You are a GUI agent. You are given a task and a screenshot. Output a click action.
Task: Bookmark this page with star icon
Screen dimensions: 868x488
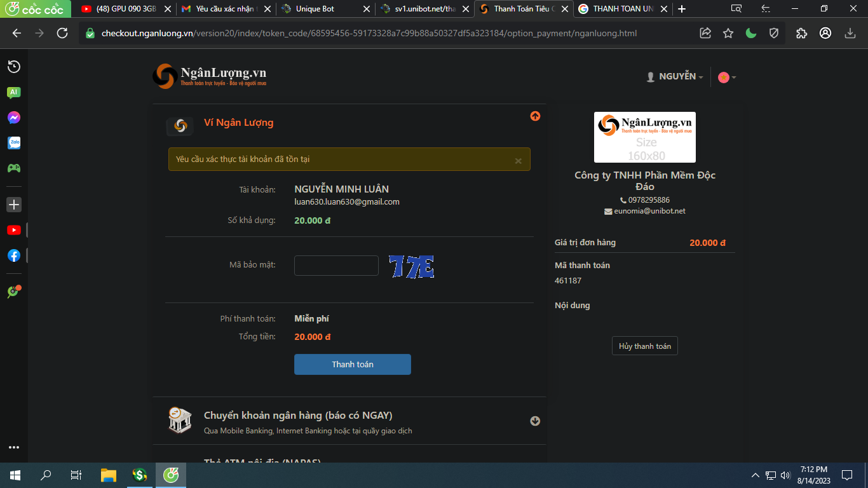(x=728, y=33)
